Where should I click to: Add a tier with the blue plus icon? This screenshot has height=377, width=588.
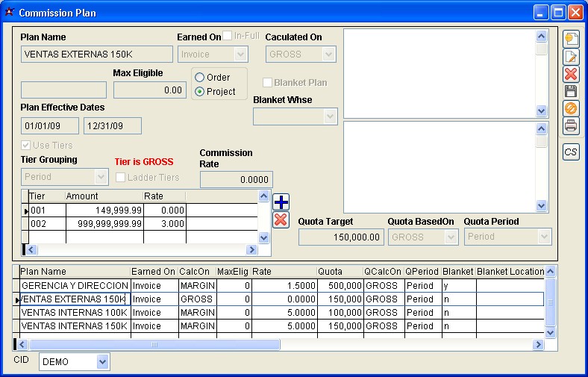pyautogui.click(x=281, y=202)
